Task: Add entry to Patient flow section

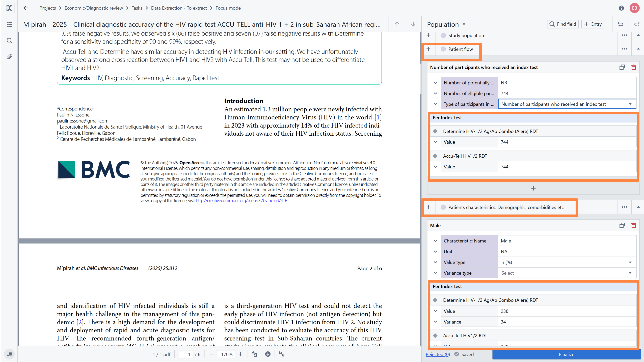Action: (428, 49)
